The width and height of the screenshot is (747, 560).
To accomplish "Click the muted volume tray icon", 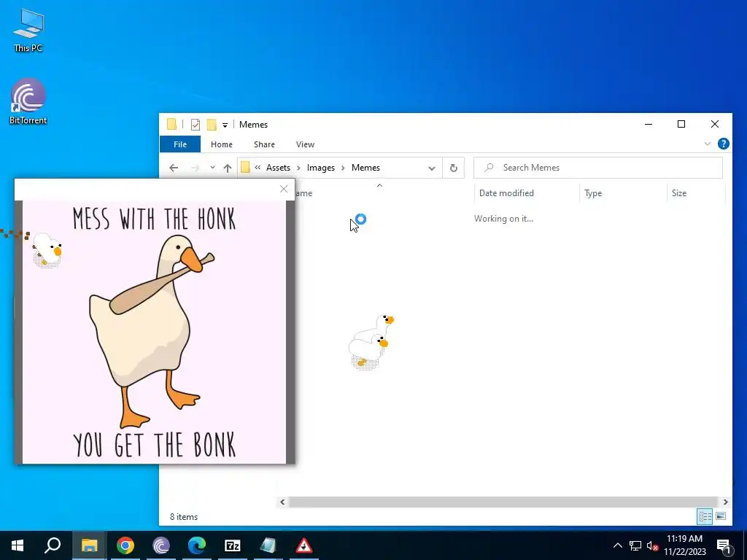I will click(x=653, y=545).
